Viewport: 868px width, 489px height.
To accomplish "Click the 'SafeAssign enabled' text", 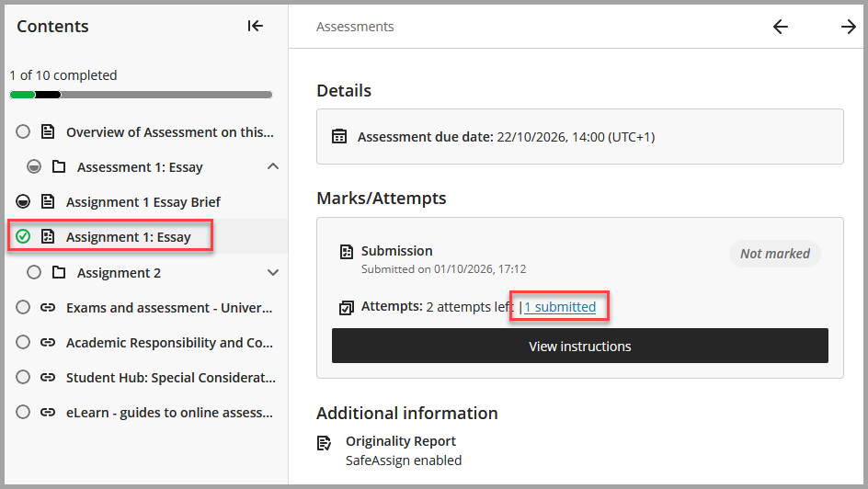I will (x=404, y=461).
